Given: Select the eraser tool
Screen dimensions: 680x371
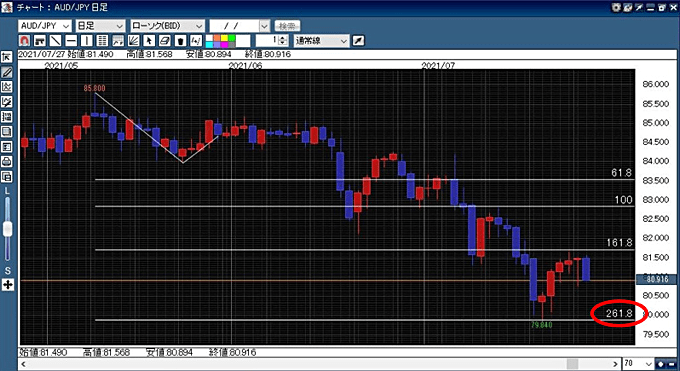Looking at the screenshot, I should pos(165,41).
